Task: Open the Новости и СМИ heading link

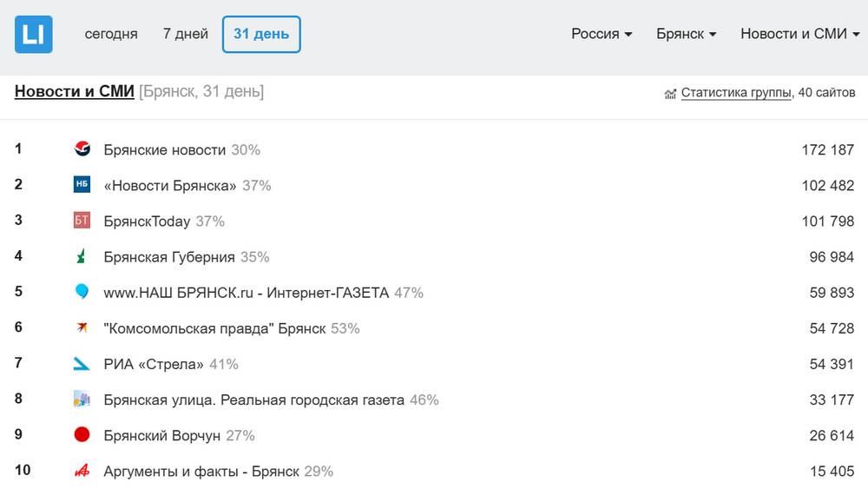Action: click(x=74, y=91)
